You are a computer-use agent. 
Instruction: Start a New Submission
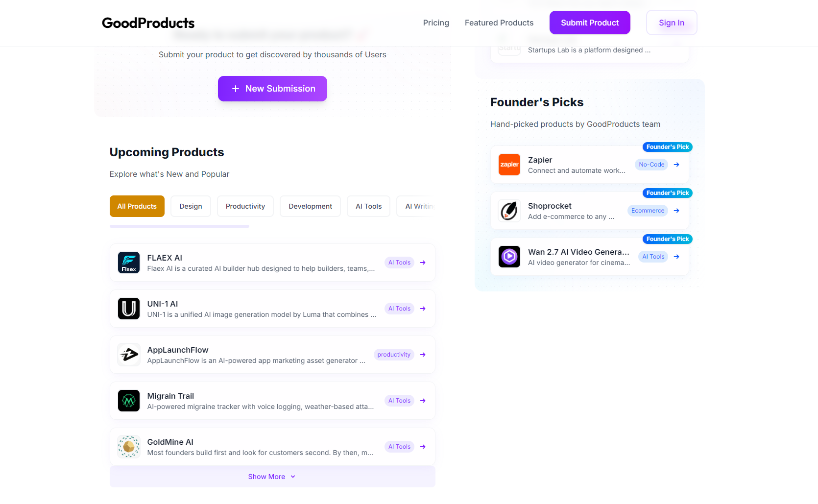pyautogui.click(x=272, y=89)
